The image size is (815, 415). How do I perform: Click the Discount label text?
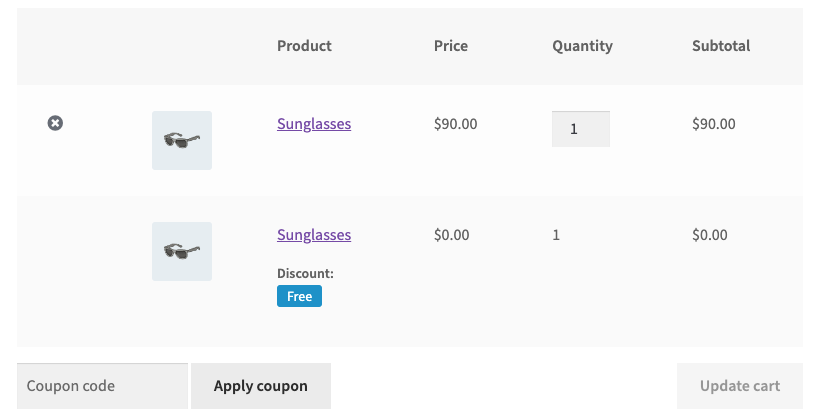[305, 273]
